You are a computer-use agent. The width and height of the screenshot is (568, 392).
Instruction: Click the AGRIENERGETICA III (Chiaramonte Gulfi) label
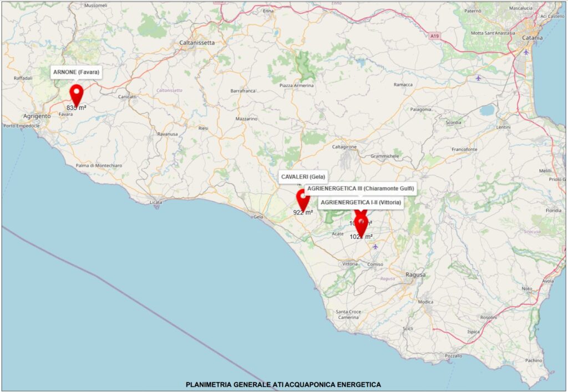point(360,189)
